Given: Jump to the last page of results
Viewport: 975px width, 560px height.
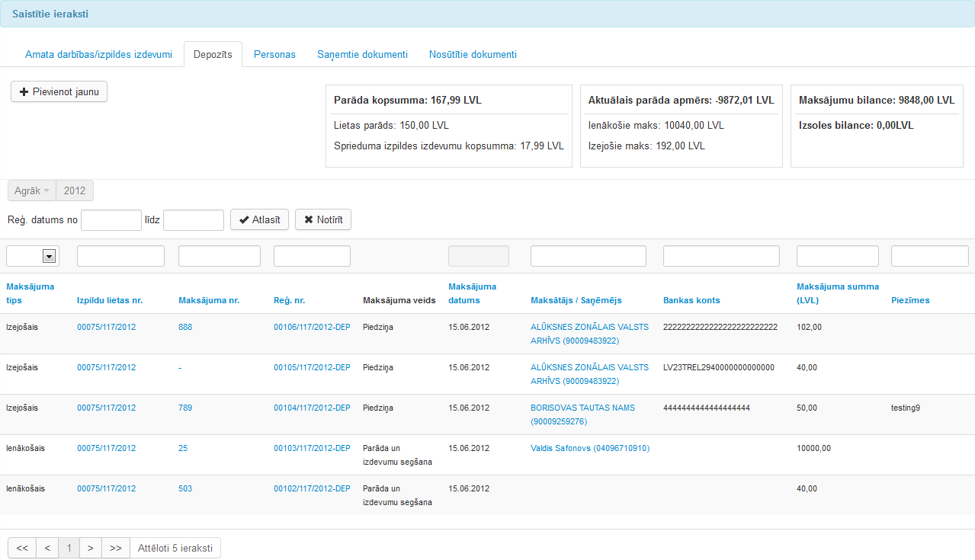Looking at the screenshot, I should coord(115,548).
